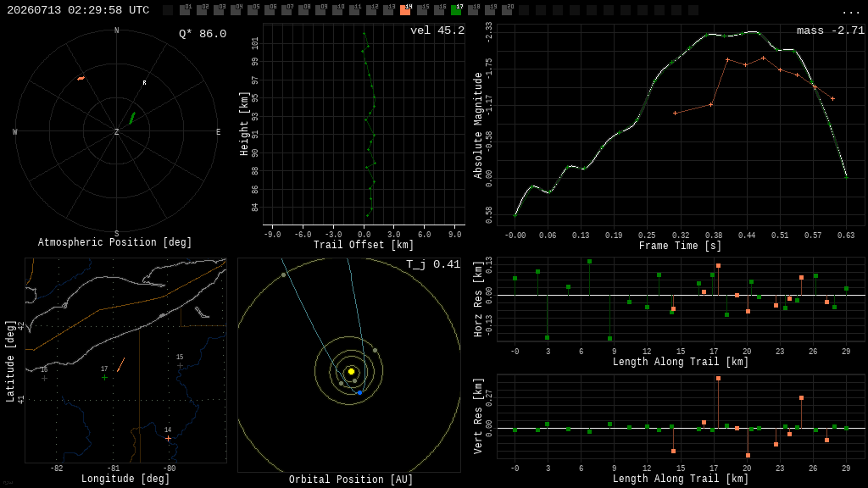Toggle station box 11 in top bar
The width and height of the screenshot is (868, 488).
tap(354, 10)
